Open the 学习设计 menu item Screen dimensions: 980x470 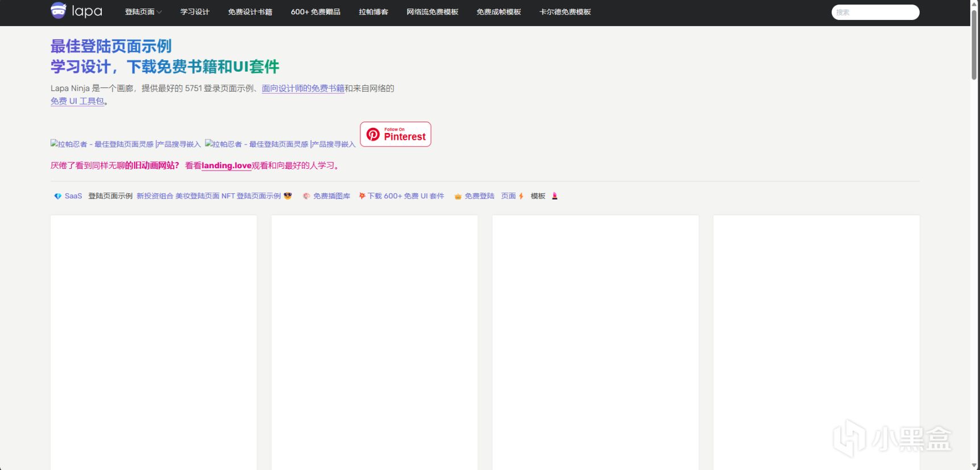click(195, 12)
